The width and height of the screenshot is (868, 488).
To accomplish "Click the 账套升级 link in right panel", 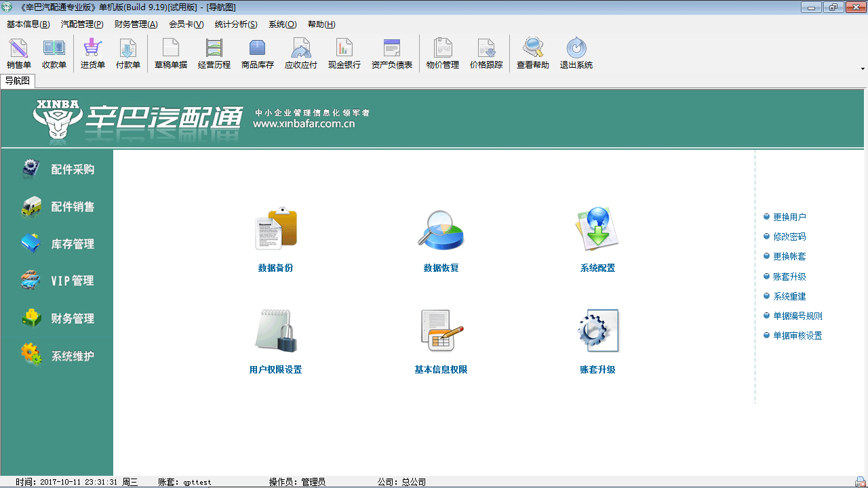I will click(x=789, y=277).
